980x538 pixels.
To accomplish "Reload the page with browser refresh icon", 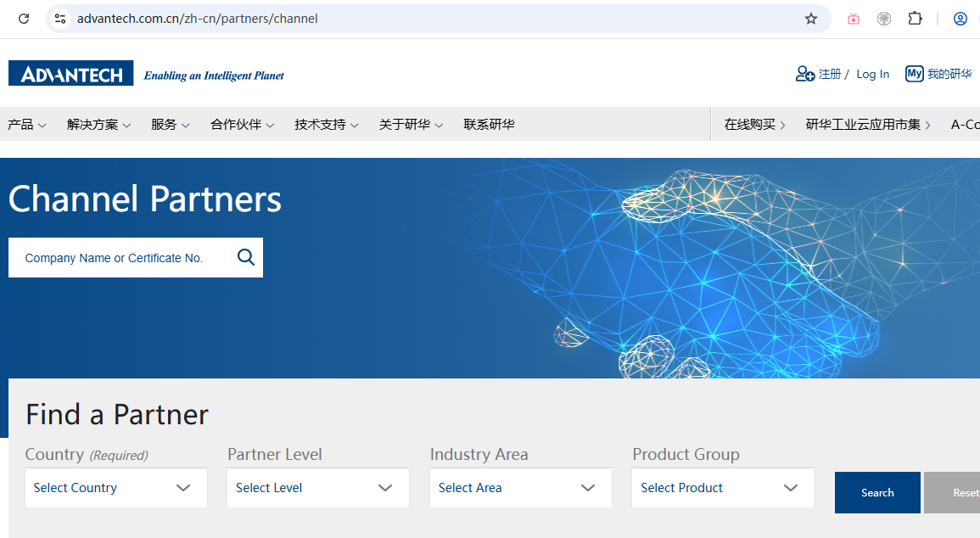I will click(24, 19).
